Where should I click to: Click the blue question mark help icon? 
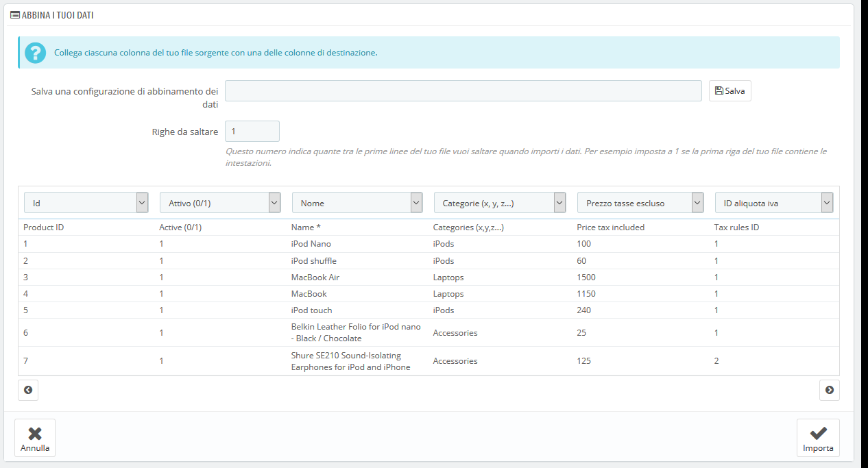36,52
